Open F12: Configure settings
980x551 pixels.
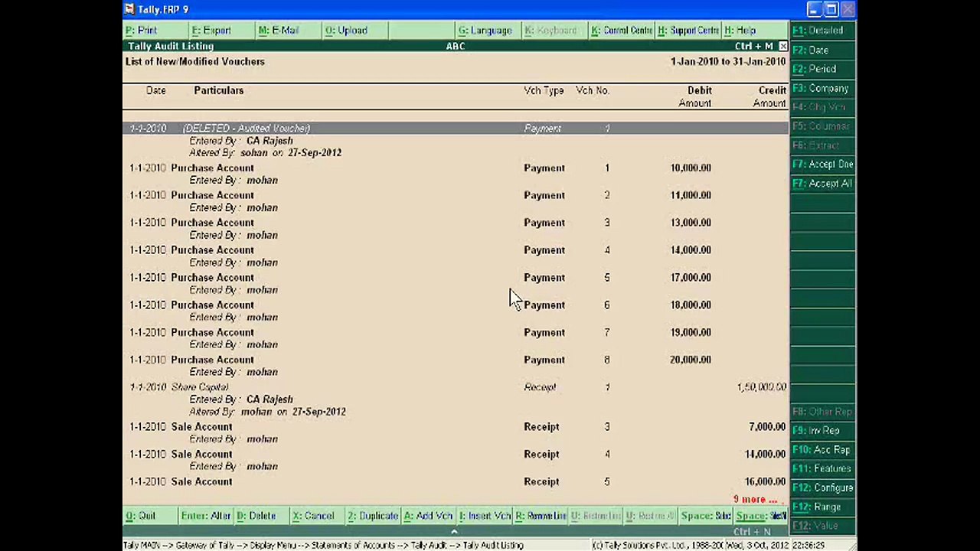coord(823,487)
